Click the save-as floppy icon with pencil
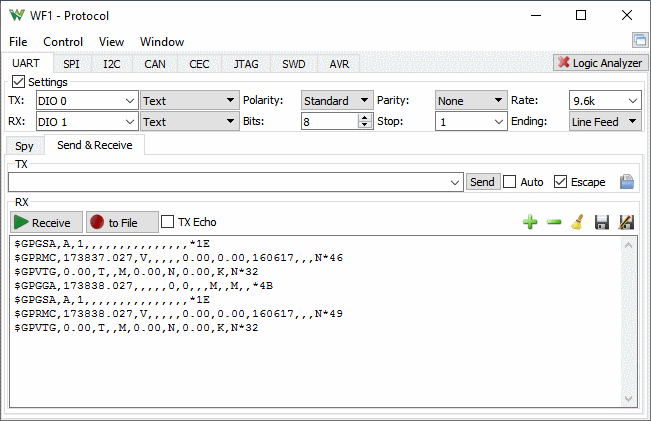 point(627,222)
